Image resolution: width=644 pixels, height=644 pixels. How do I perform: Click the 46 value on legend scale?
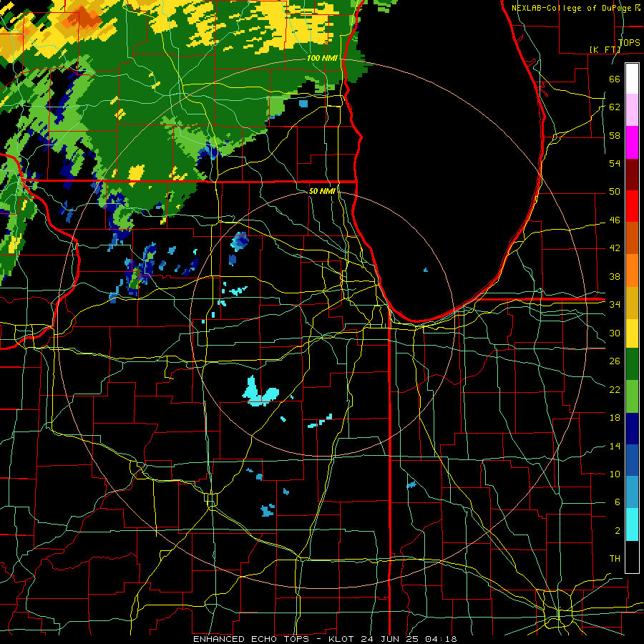(x=615, y=220)
